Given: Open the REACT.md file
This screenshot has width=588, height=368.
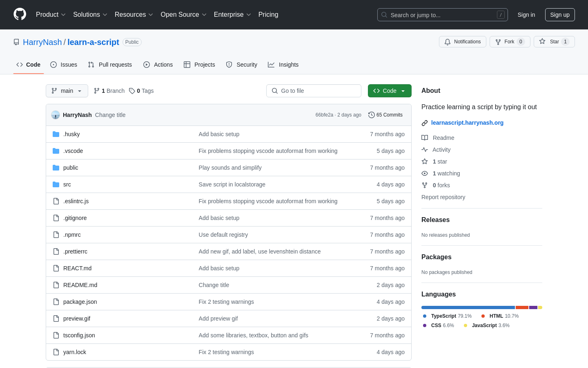Looking at the screenshot, I should 77,268.
